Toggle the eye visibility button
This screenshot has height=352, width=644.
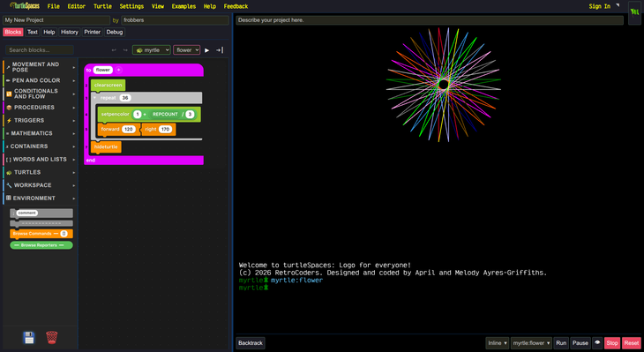[x=597, y=342]
